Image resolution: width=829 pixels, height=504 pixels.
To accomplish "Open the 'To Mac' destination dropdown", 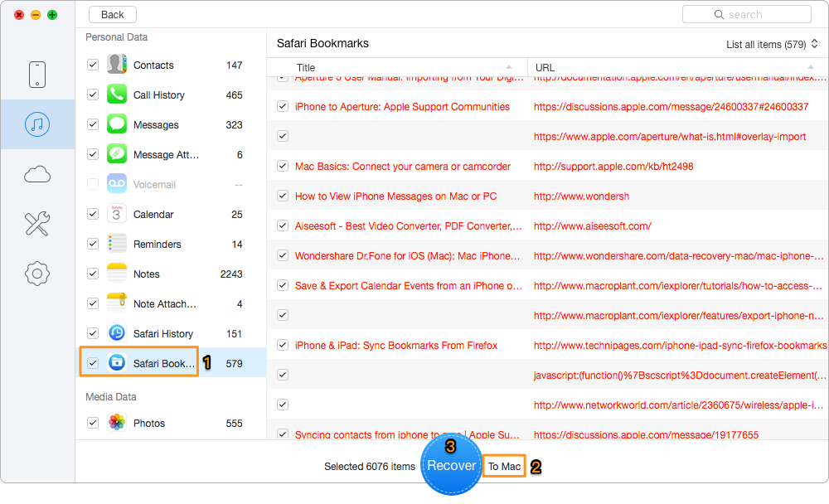I will point(504,467).
